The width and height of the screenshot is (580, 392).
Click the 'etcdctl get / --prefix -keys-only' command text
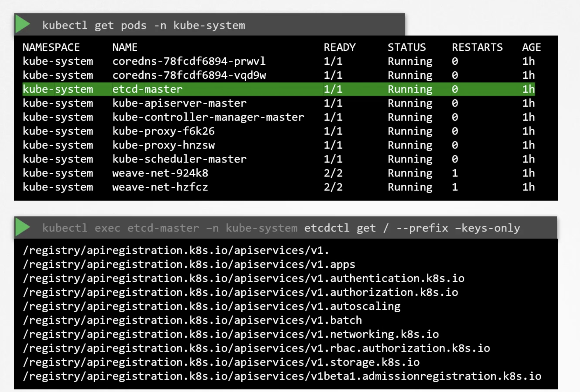click(x=412, y=228)
